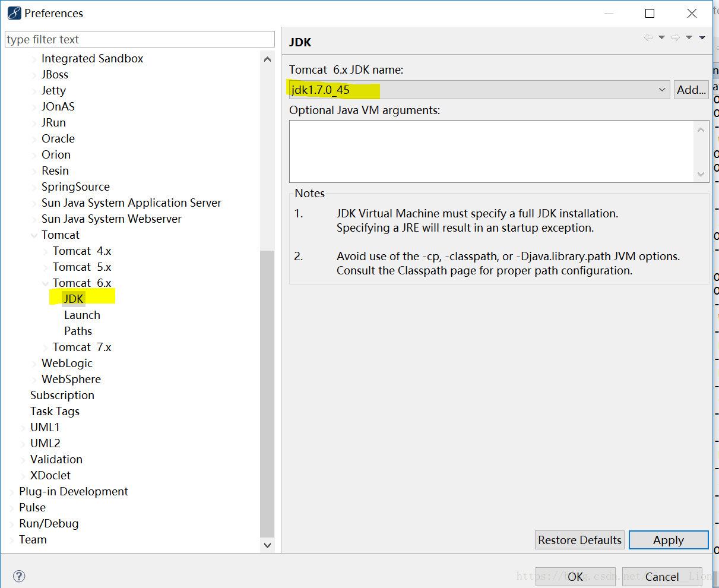Image resolution: width=719 pixels, height=588 pixels.
Task: Expand Sun Java System Webserver node
Action: (x=34, y=219)
